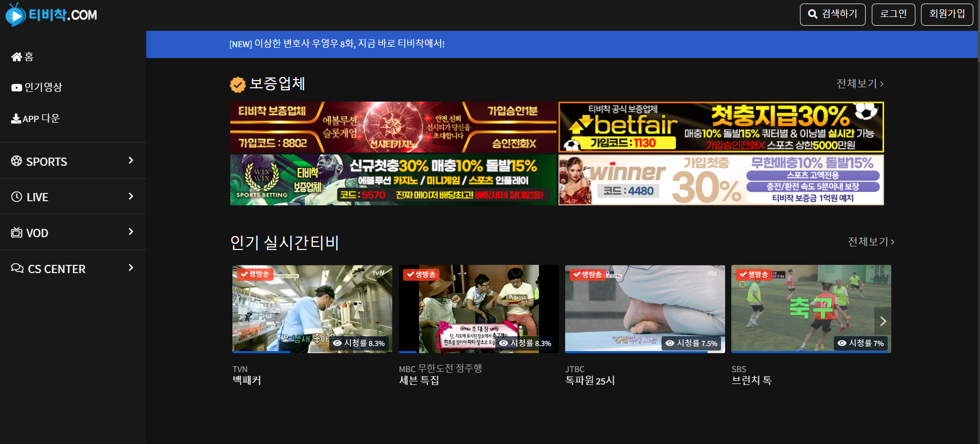This screenshot has height=444, width=980.
Task: Play the MBC 무한도전 정주행 thumbnail
Action: [479, 309]
